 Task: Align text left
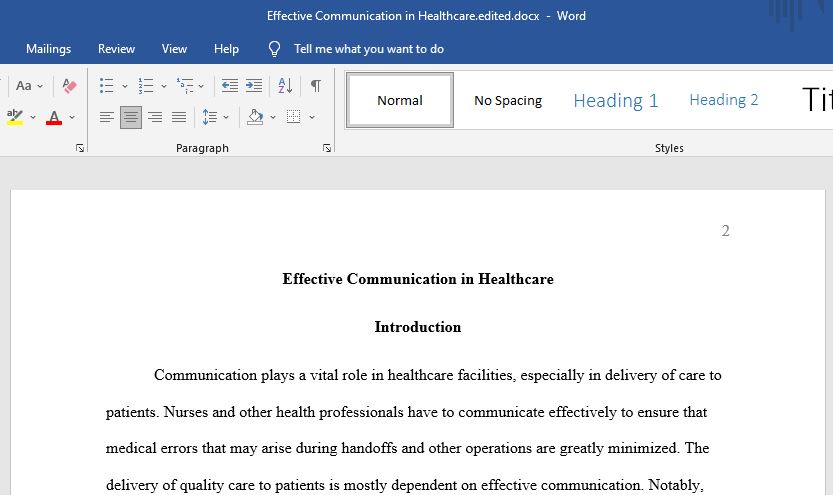[x=107, y=117]
